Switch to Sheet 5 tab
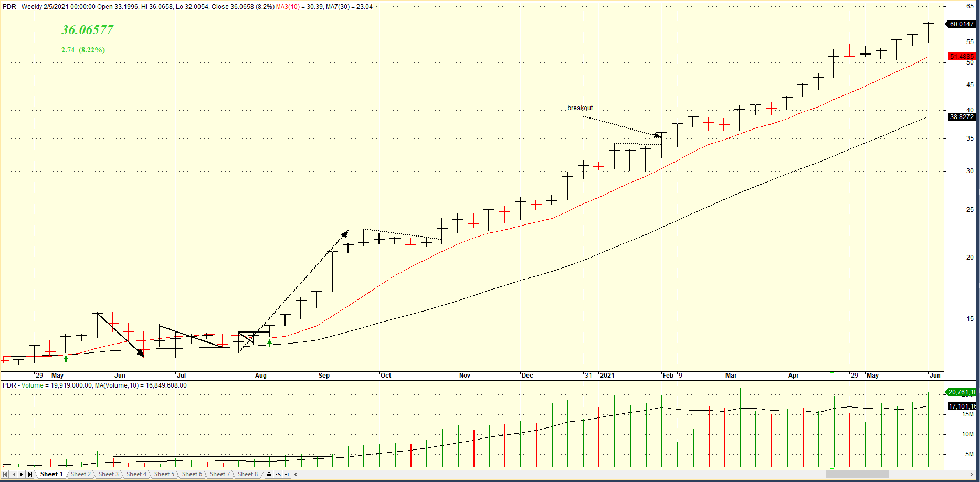The height and width of the screenshot is (482, 980). pos(164,474)
